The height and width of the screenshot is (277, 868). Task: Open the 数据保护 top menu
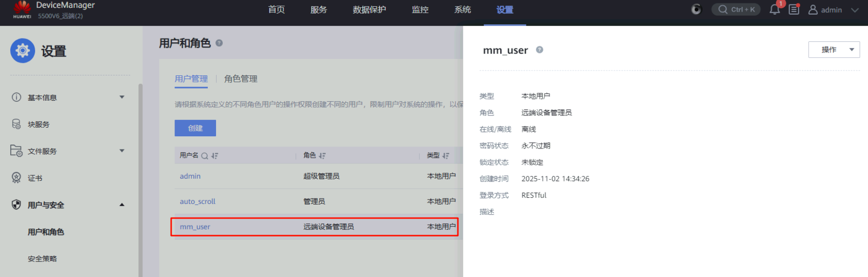tap(369, 10)
